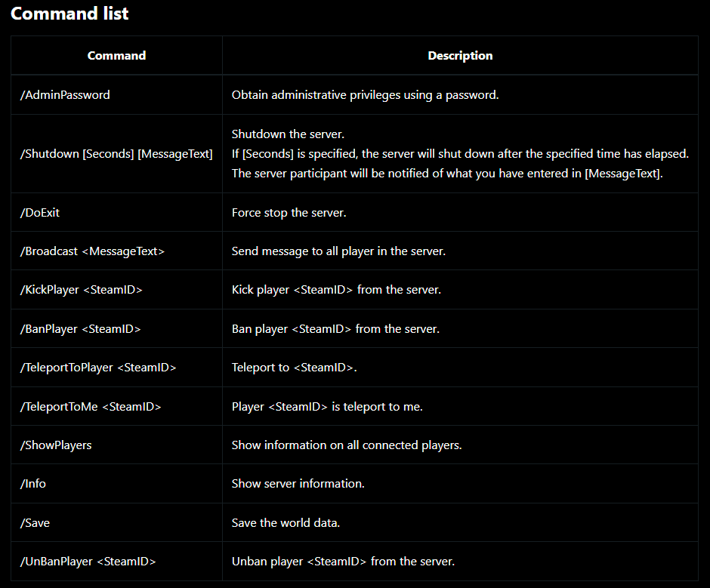Select the 'Show server information.' description text

point(298,484)
